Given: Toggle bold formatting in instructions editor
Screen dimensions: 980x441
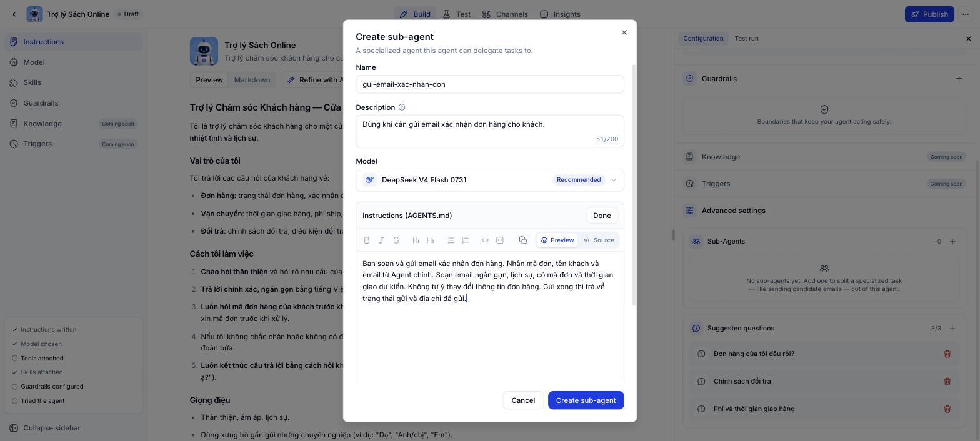Looking at the screenshot, I should coord(367,240).
